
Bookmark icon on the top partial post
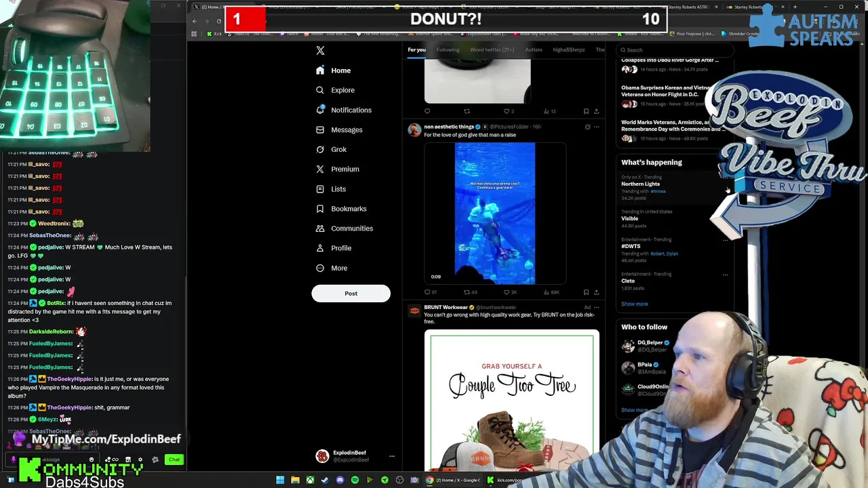[x=586, y=111]
